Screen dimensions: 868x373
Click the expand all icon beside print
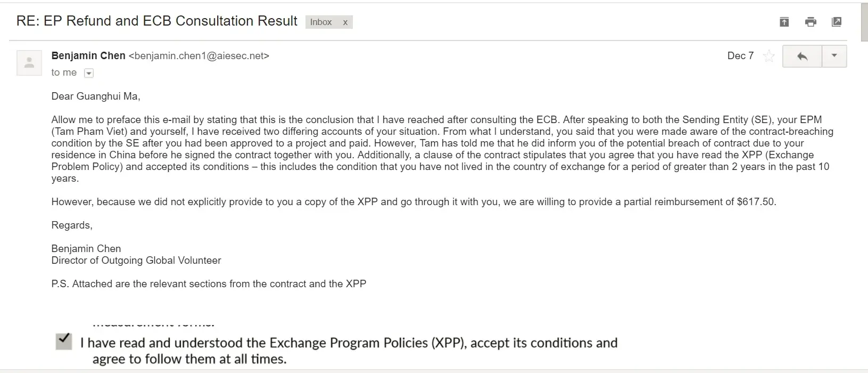[x=784, y=22]
